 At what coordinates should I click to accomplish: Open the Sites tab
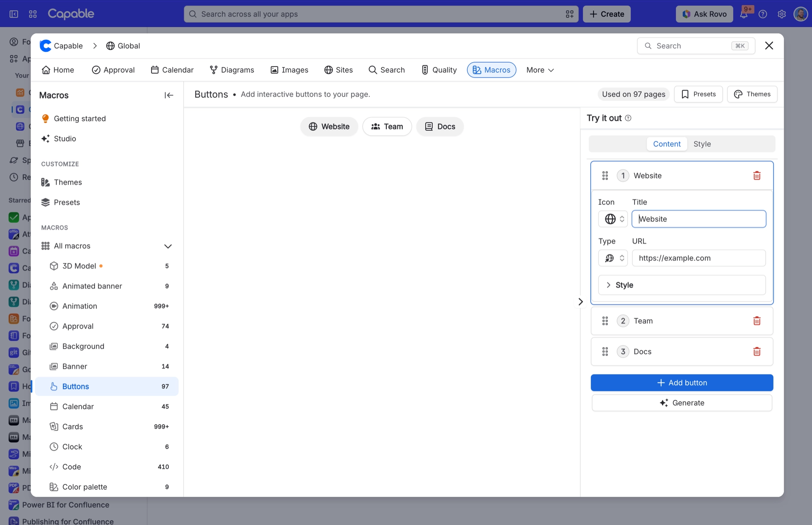339,70
